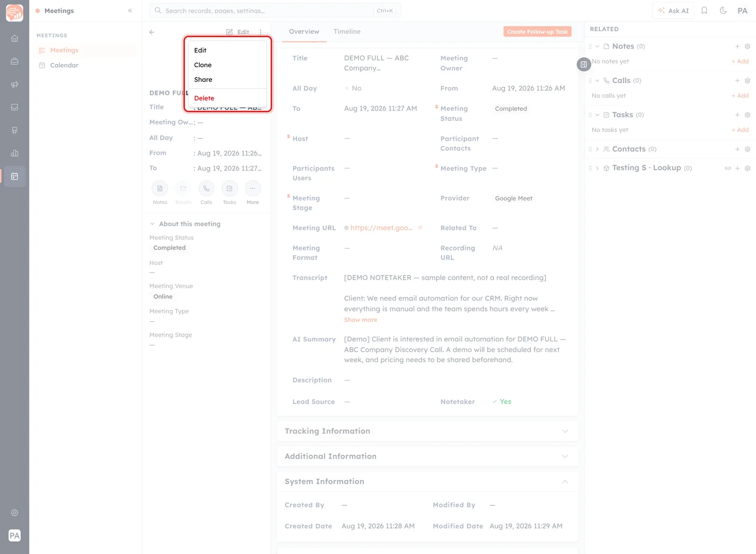Viewport: 756px width, 554px height.
Task: Collapse the Notes related section
Action: (597, 46)
